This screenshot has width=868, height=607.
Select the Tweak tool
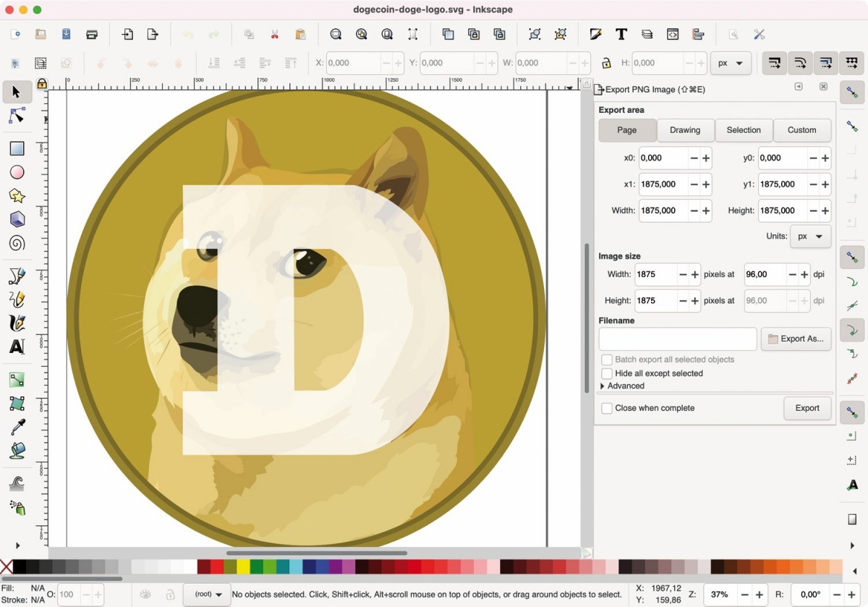[x=17, y=484]
